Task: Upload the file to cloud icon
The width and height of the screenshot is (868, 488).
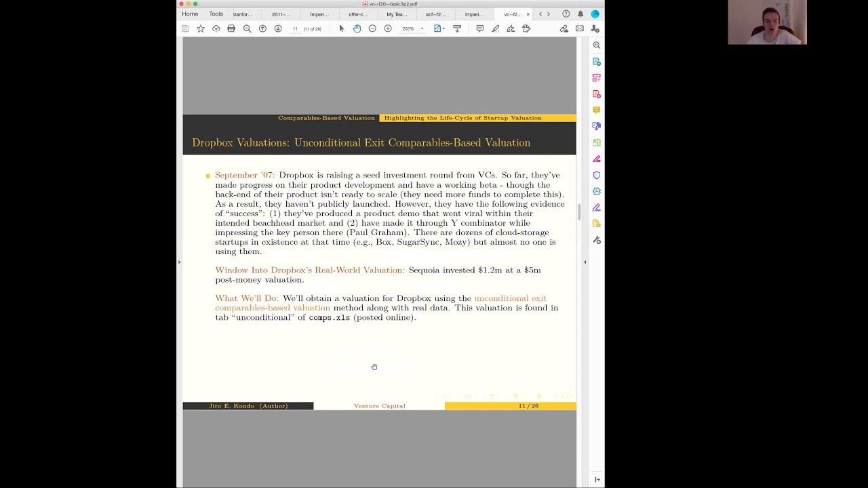Action: [x=216, y=28]
